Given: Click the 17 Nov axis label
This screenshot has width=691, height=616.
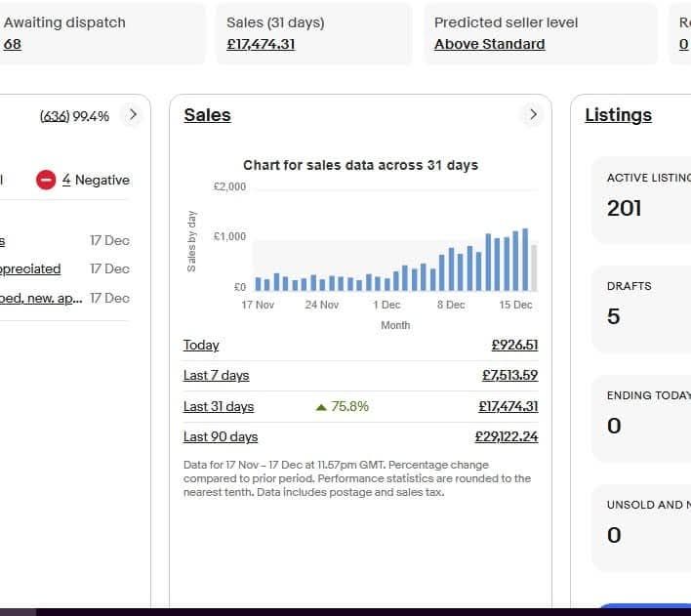Looking at the screenshot, I should pos(258,305).
